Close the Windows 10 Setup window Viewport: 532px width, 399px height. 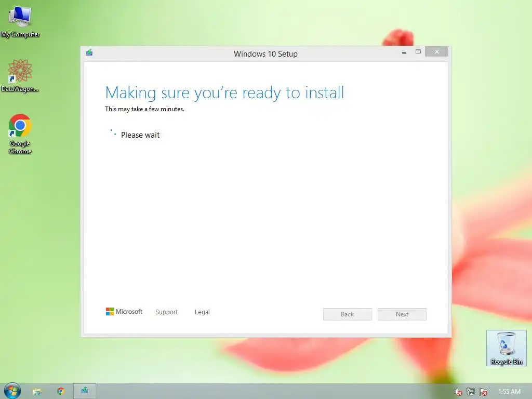(x=436, y=51)
